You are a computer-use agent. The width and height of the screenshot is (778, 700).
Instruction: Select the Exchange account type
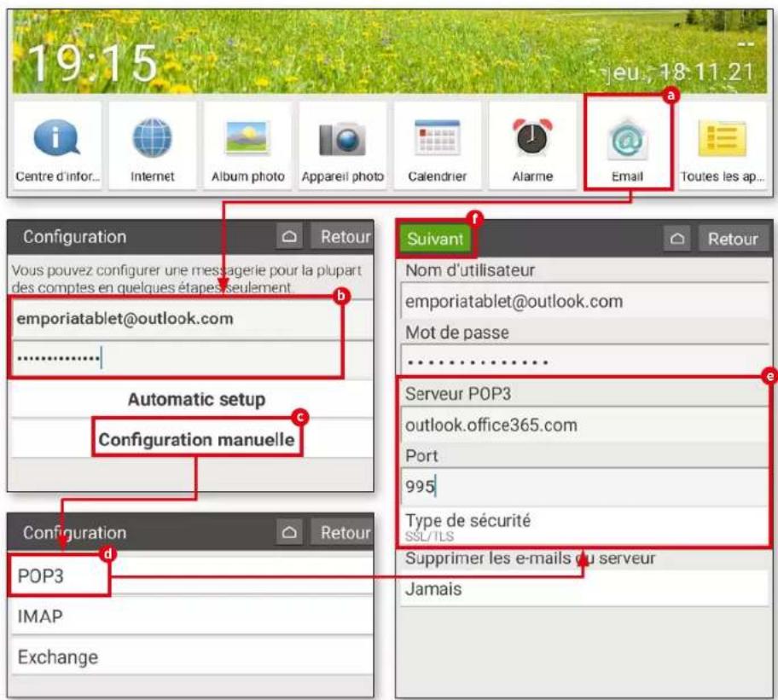click(192, 657)
